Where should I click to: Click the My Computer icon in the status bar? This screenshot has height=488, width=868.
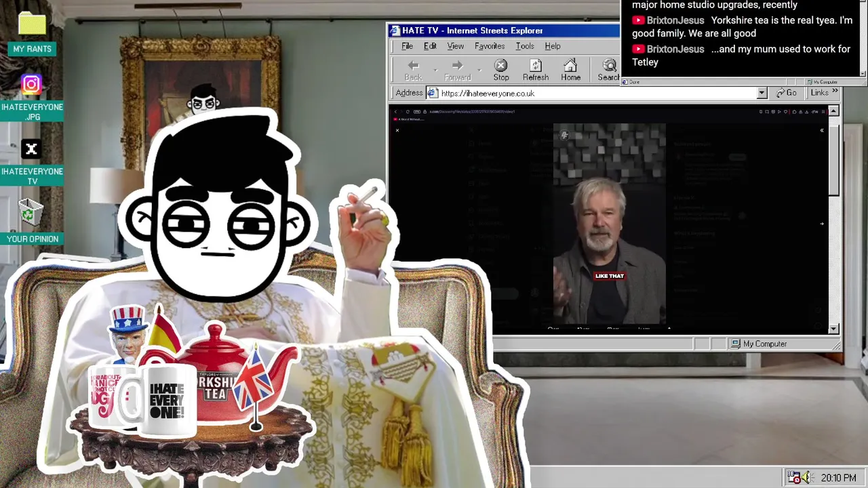(735, 344)
